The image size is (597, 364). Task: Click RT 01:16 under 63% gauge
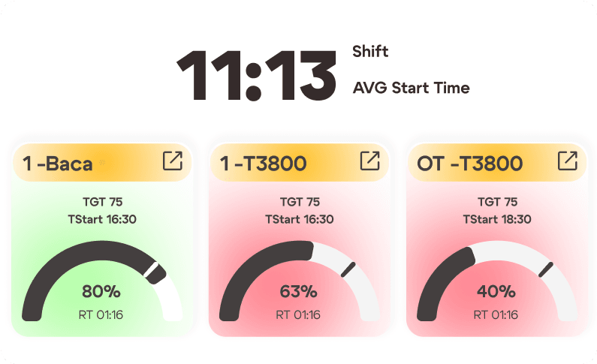tap(299, 314)
